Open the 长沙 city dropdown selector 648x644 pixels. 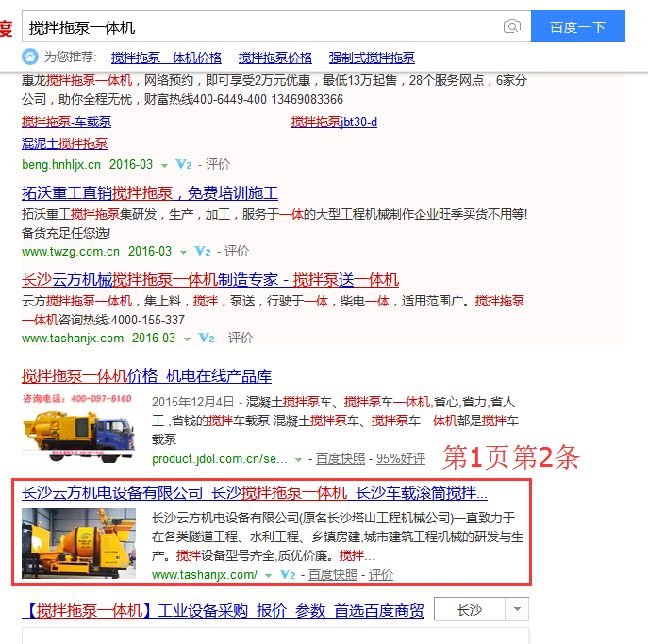(481, 610)
